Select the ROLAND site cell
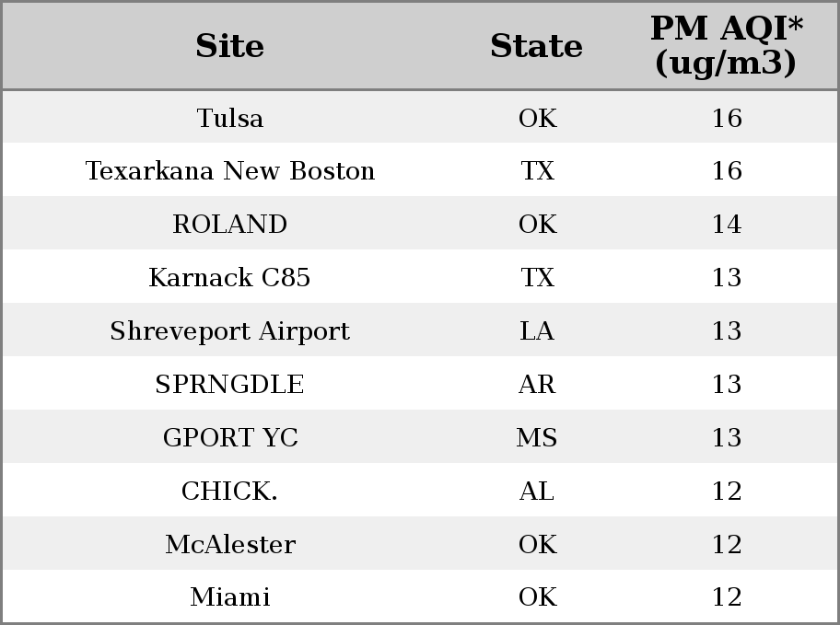Image resolution: width=840 pixels, height=625 pixels. [230, 225]
